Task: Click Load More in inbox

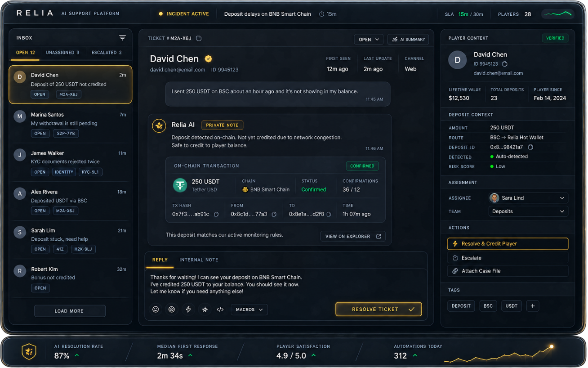Action: click(x=70, y=311)
